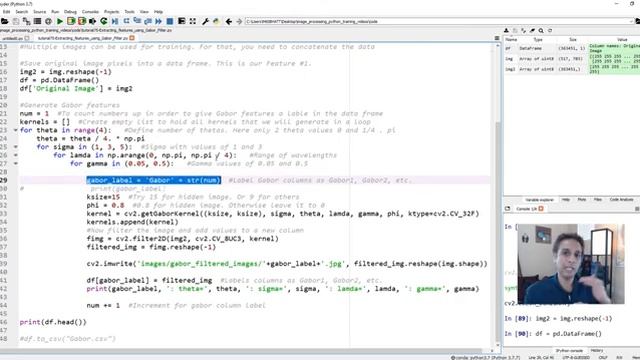Image resolution: width=640 pixels, height=360 pixels.
Task: Open Edit menu
Action: click(6, 12)
